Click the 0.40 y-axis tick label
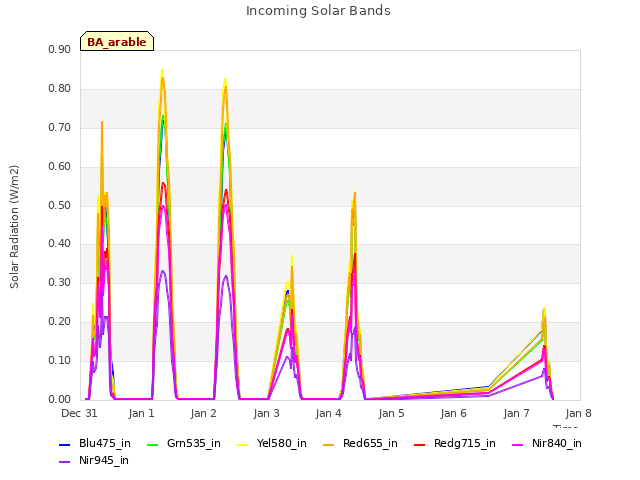Image resolution: width=640 pixels, height=480 pixels. 60,244
